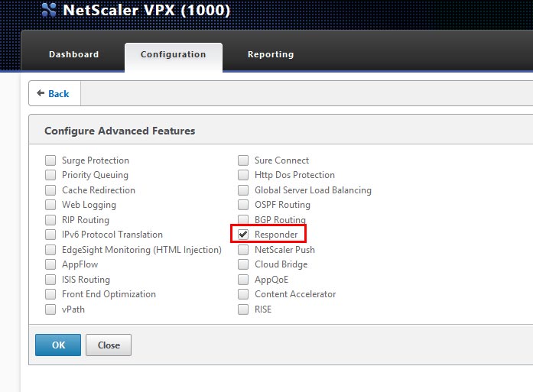Check the RISE feature box
Image resolution: width=533 pixels, height=392 pixels.
[243, 309]
